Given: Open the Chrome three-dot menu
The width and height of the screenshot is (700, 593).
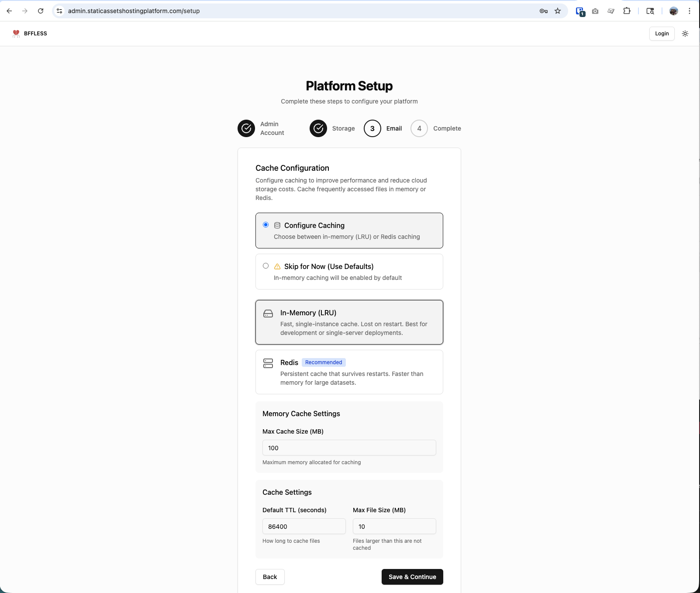Looking at the screenshot, I should [690, 11].
